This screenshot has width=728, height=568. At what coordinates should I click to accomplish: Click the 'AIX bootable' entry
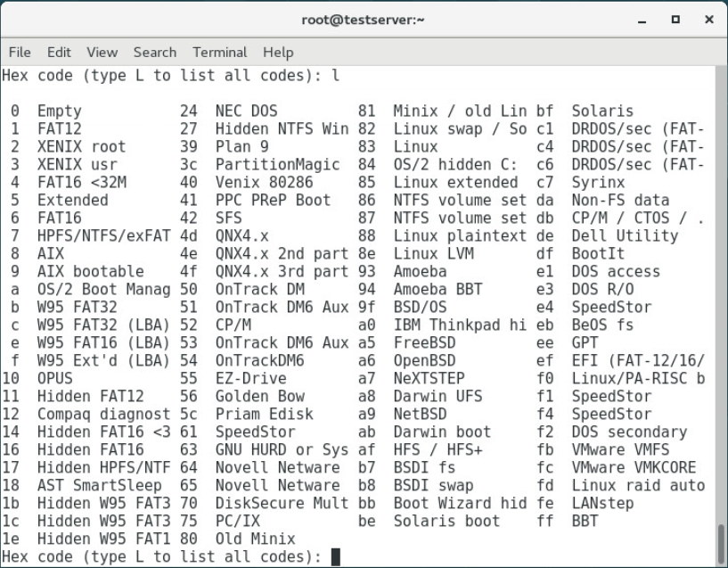(x=91, y=271)
